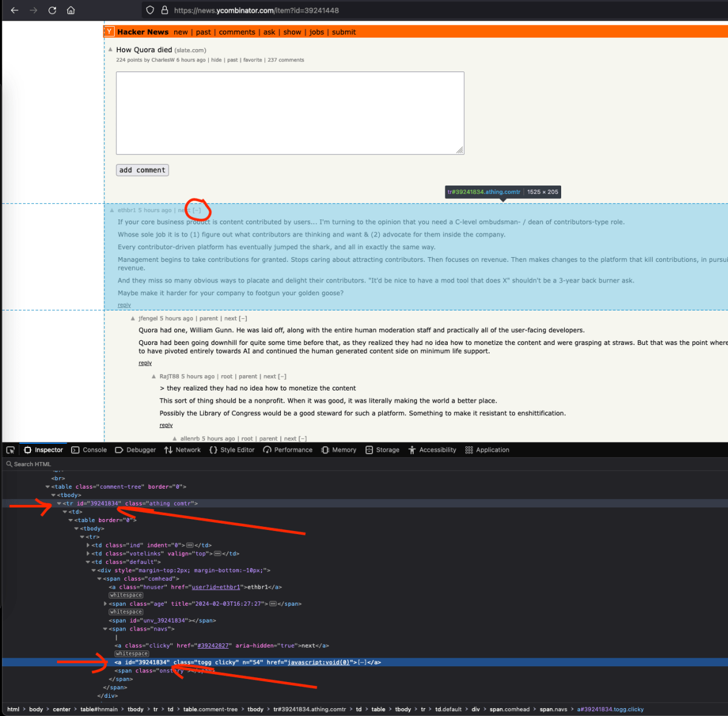The width and height of the screenshot is (728, 716).
Task: Click root link on RajT88's comment
Action: click(227, 376)
